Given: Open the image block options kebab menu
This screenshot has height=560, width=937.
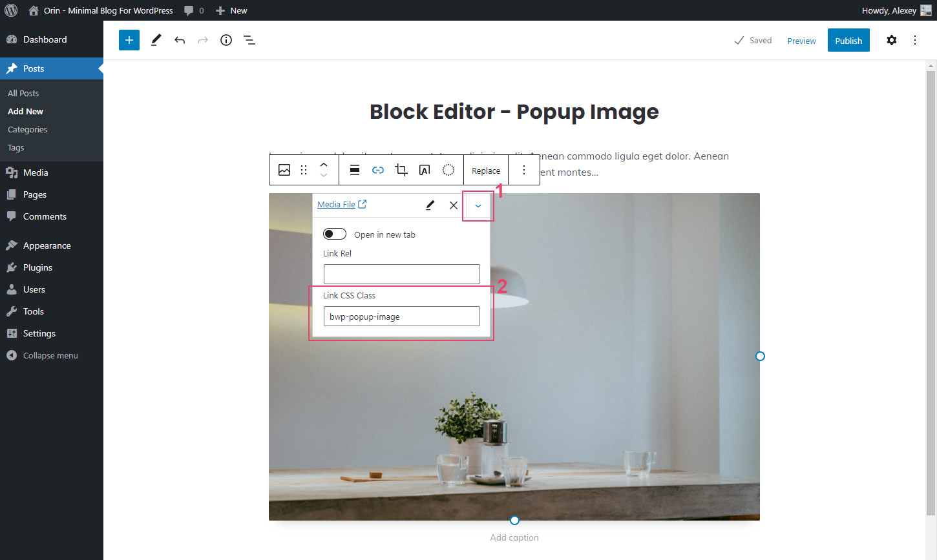Looking at the screenshot, I should pos(523,170).
